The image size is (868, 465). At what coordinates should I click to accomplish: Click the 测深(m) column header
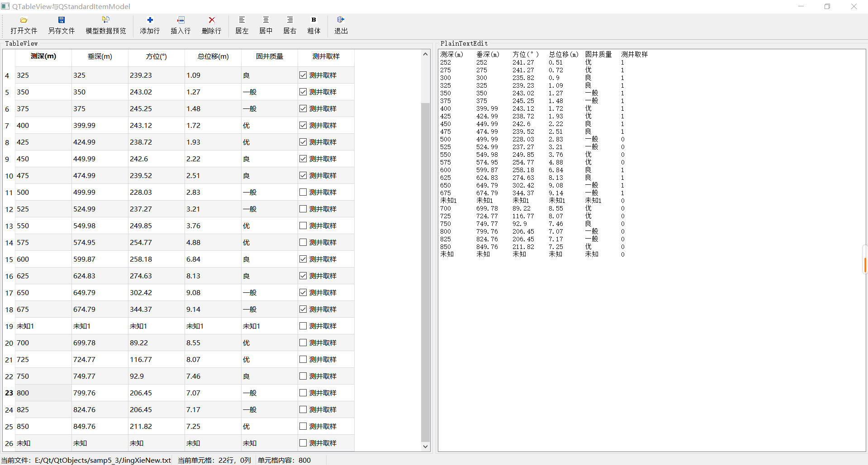click(43, 56)
